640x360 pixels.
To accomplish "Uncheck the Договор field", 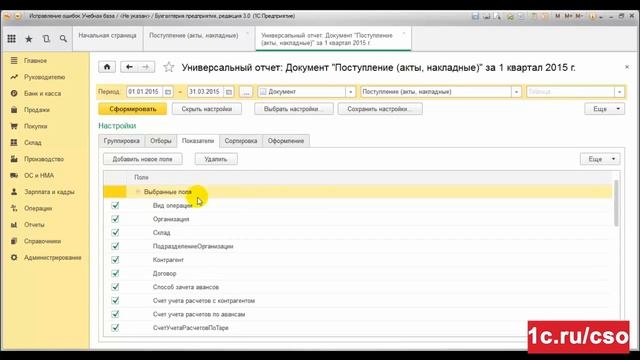I will [x=115, y=273].
